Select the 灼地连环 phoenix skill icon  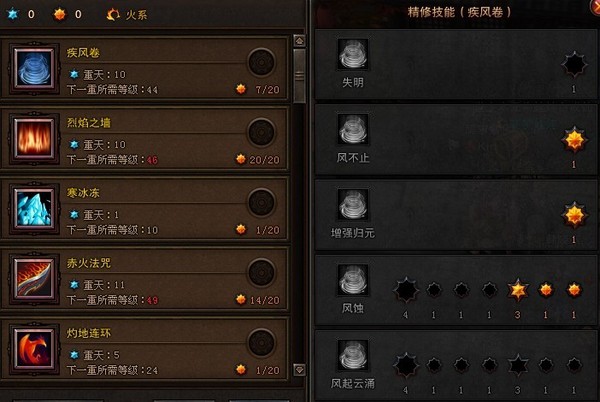pyautogui.click(x=34, y=350)
